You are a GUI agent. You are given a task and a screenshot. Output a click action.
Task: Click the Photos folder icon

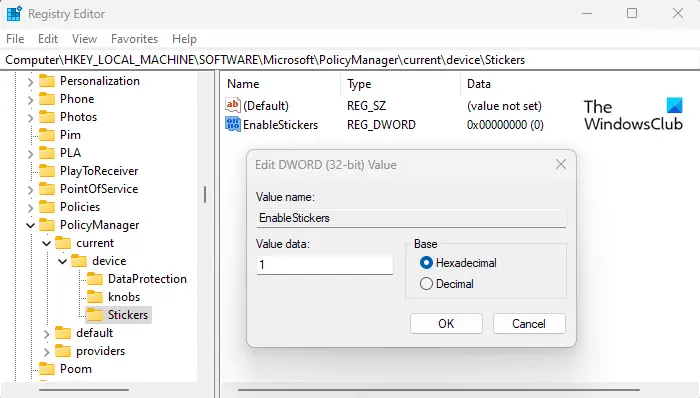pos(46,117)
